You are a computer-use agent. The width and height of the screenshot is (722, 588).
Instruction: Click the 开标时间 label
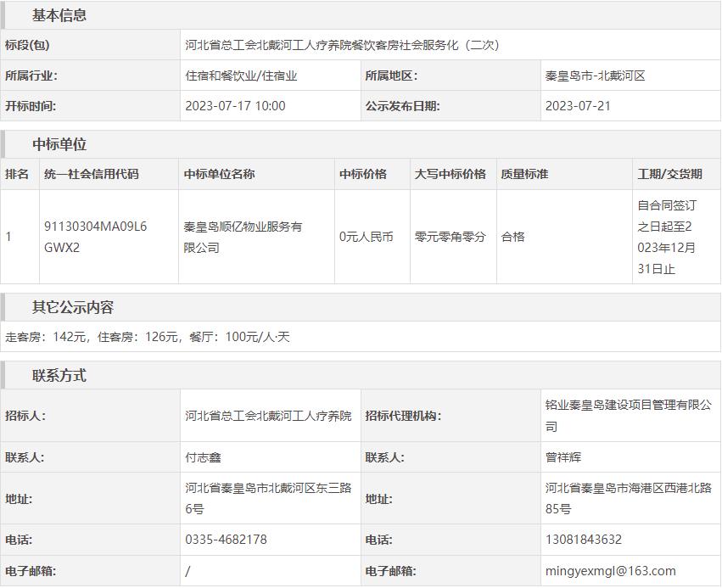pos(31,106)
